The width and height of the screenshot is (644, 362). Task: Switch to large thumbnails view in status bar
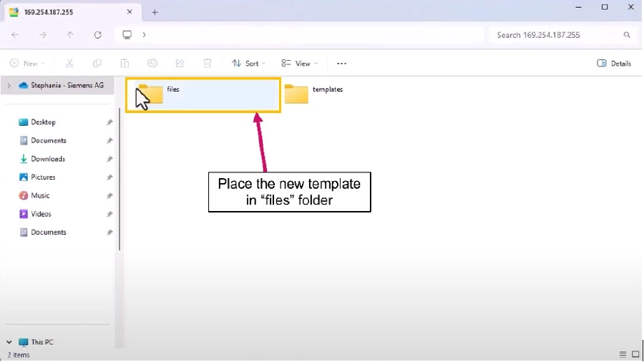pos(635,355)
